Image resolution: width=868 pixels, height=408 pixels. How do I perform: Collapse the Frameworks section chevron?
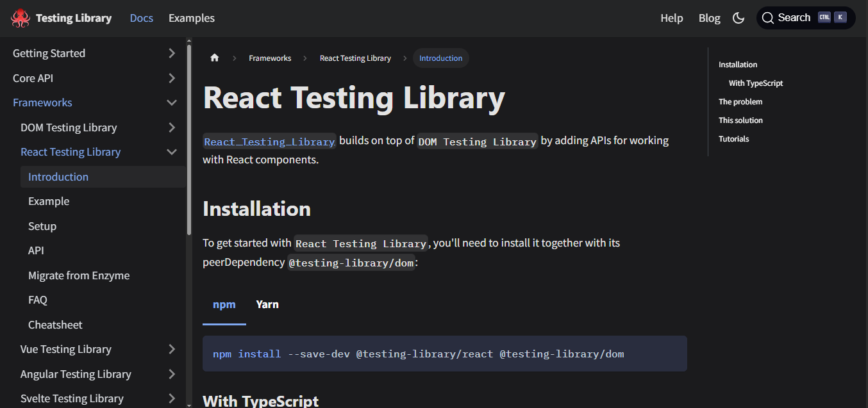coord(172,102)
